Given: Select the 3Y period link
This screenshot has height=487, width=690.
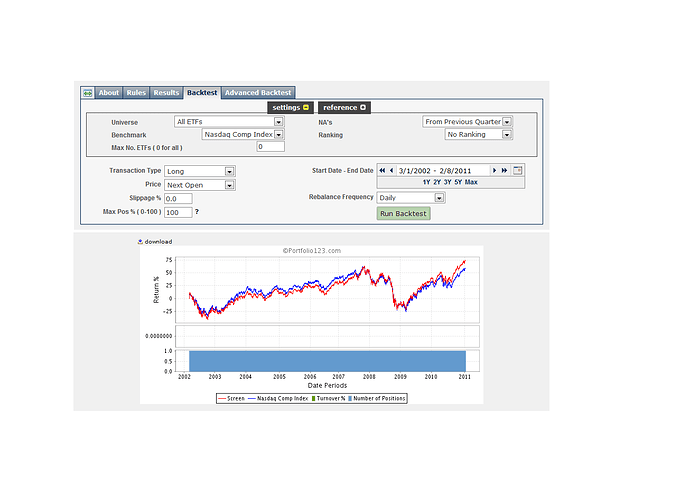Looking at the screenshot, I should tap(448, 182).
